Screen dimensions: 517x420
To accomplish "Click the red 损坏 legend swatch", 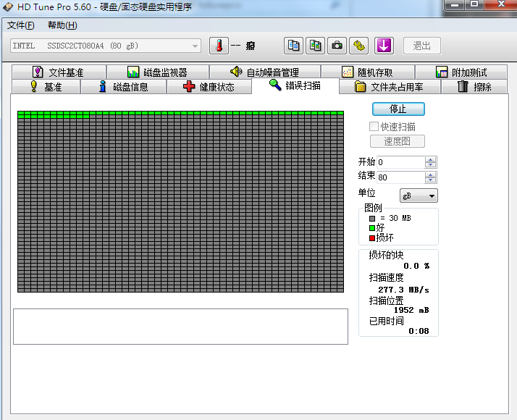I will (x=372, y=238).
